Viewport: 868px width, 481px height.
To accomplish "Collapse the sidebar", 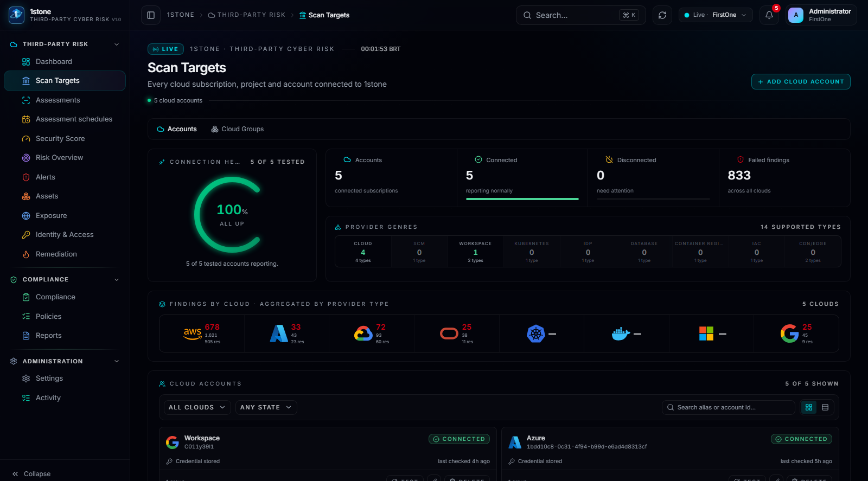I will pos(31,474).
